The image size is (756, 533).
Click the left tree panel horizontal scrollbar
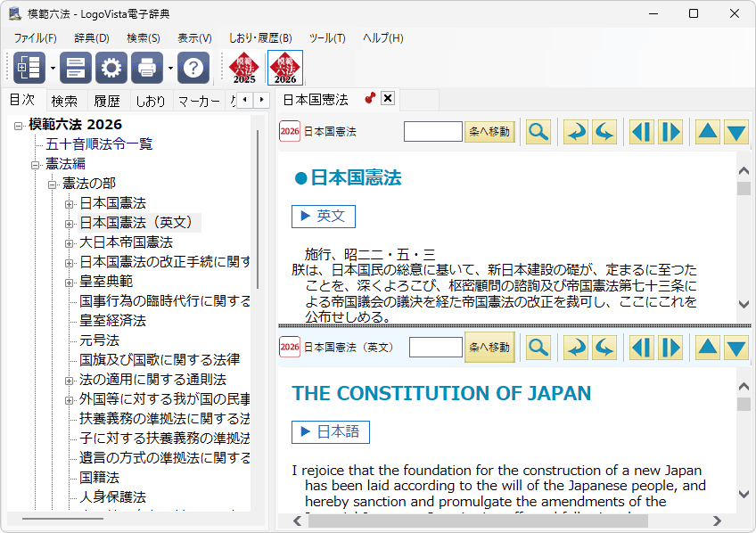click(x=62, y=519)
